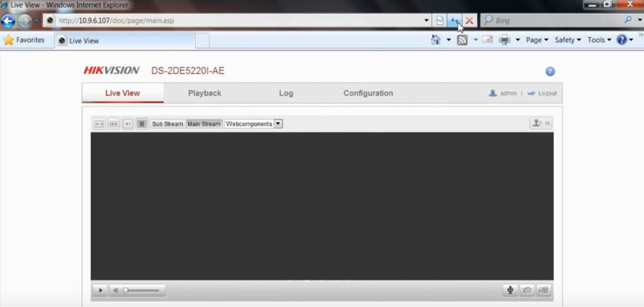
Task: Open the Tools menu
Action: point(599,40)
